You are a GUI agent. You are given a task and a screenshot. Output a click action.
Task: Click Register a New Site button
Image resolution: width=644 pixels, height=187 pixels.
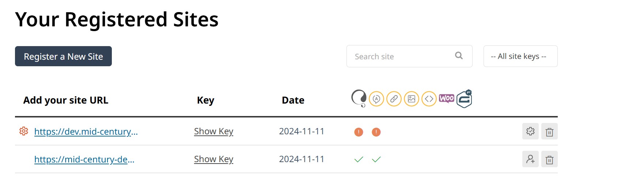(63, 56)
